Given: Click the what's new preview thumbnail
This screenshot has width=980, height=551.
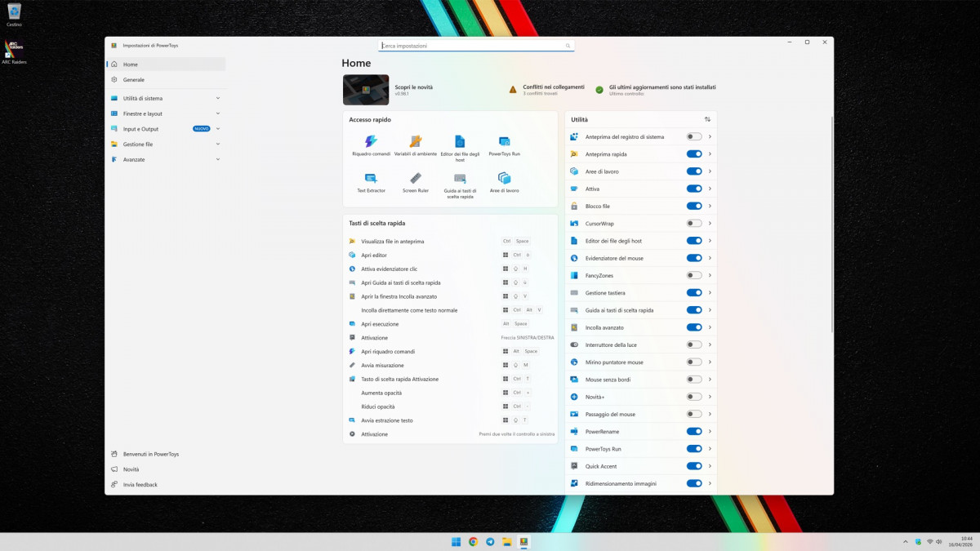Looking at the screenshot, I should [x=366, y=90].
